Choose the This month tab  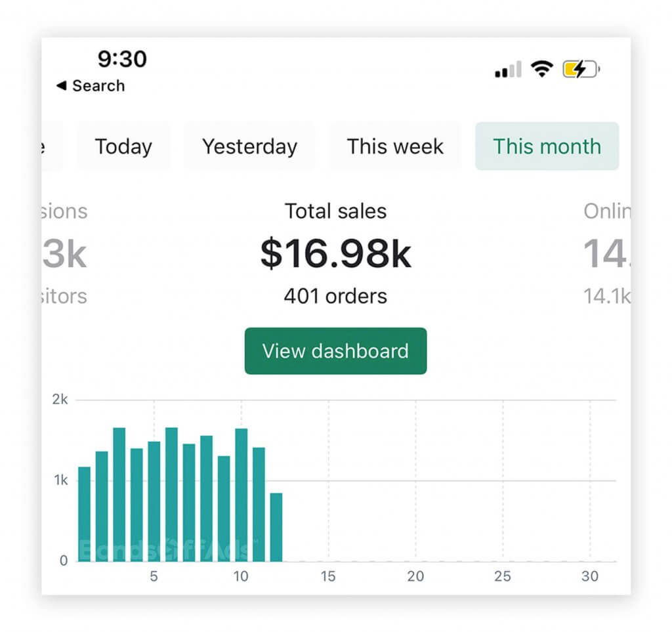point(547,146)
